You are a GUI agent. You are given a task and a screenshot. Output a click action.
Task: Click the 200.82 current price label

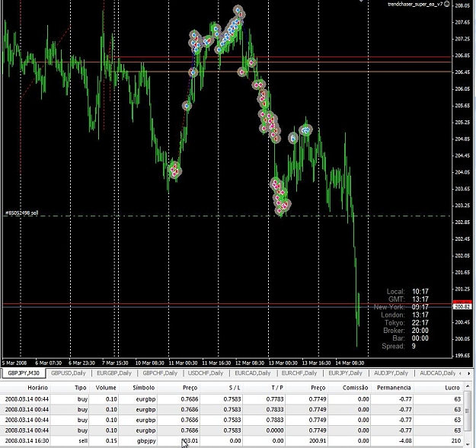coord(462,307)
